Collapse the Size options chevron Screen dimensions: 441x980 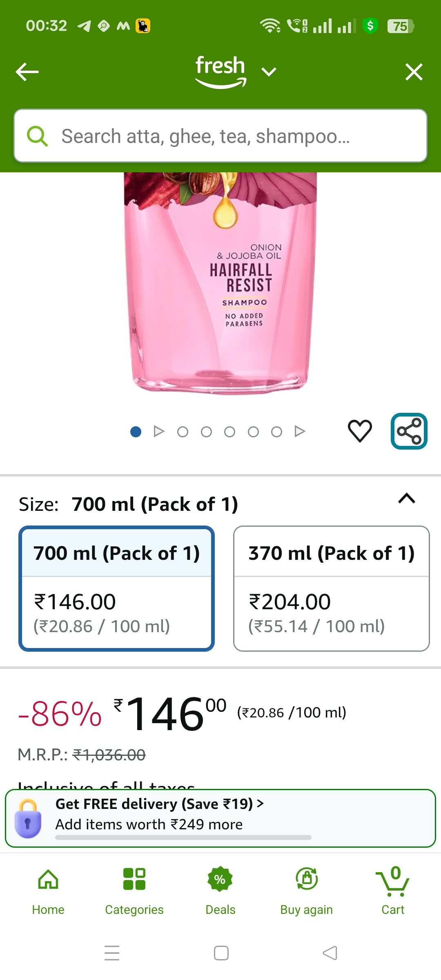[407, 499]
